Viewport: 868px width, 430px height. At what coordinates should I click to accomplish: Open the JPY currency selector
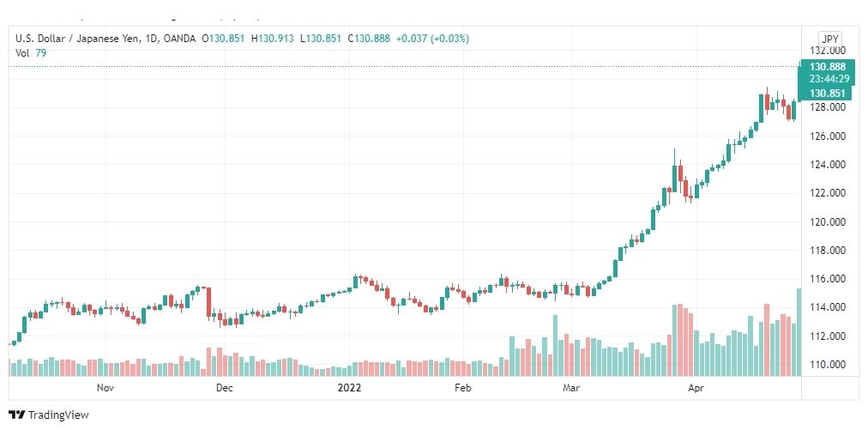pyautogui.click(x=830, y=39)
